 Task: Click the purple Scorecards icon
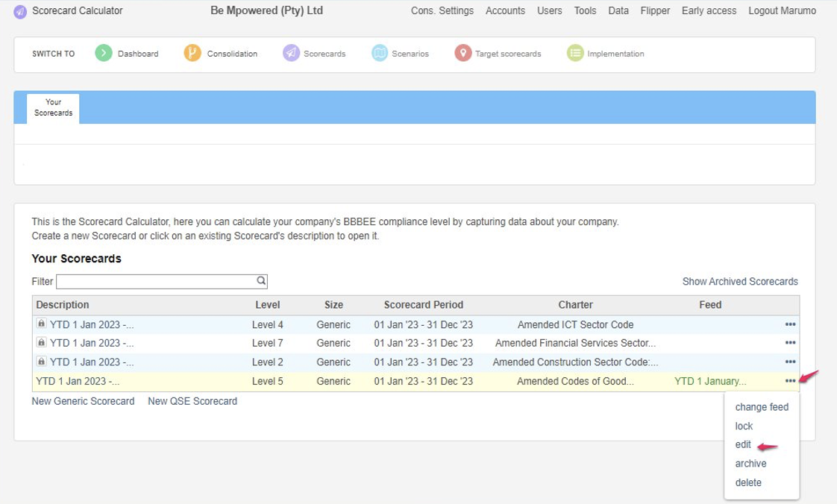point(291,54)
